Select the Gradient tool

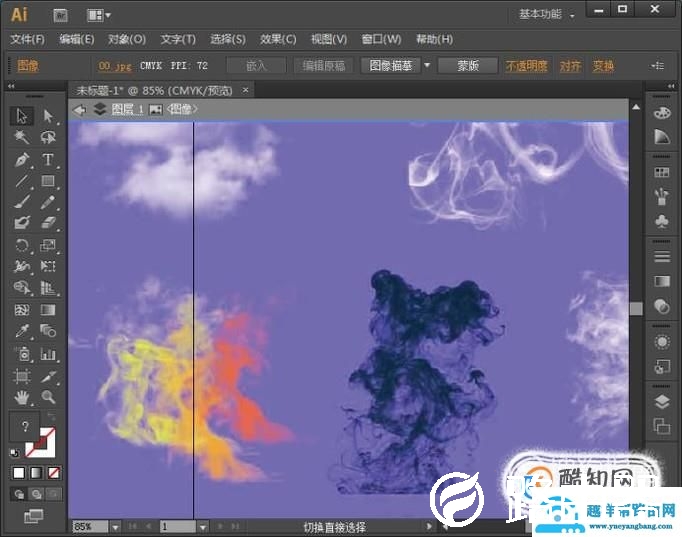pyautogui.click(x=48, y=310)
